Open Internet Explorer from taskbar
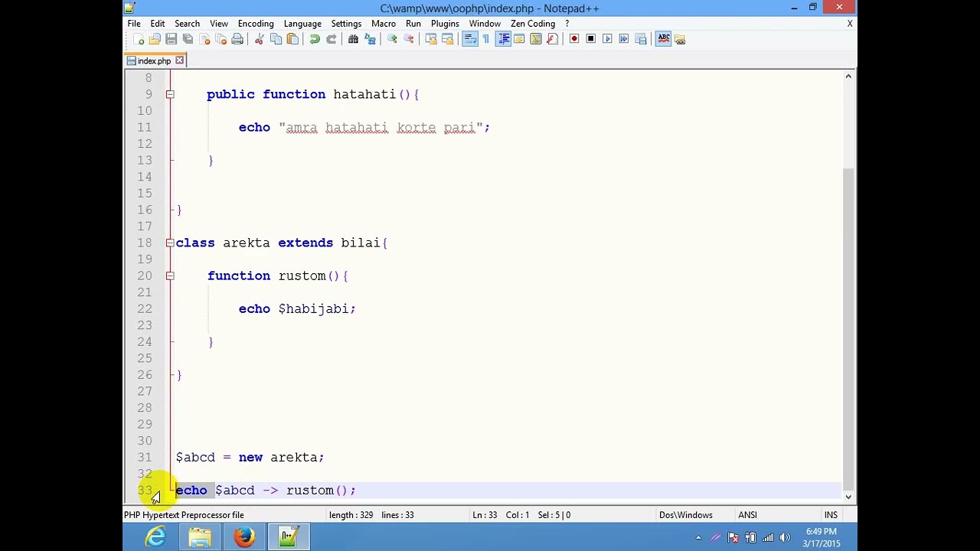Screen dimensions: 980x551 (x=155, y=537)
